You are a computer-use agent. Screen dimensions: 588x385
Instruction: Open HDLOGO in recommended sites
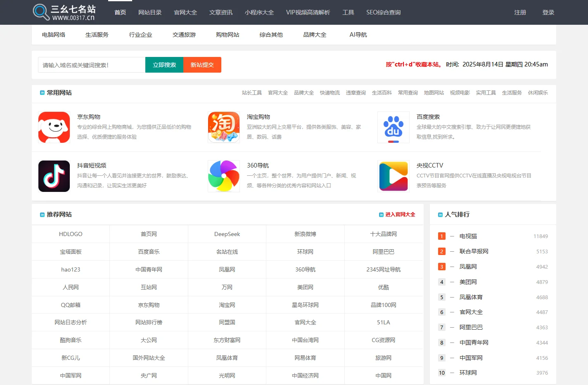point(71,234)
